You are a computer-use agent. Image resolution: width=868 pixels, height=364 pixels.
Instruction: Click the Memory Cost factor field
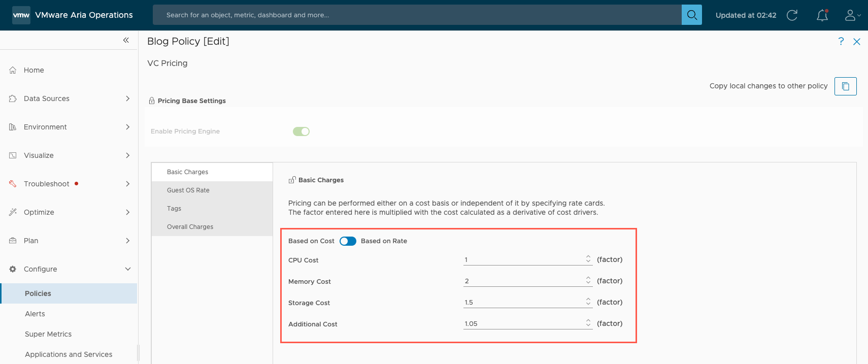click(523, 281)
